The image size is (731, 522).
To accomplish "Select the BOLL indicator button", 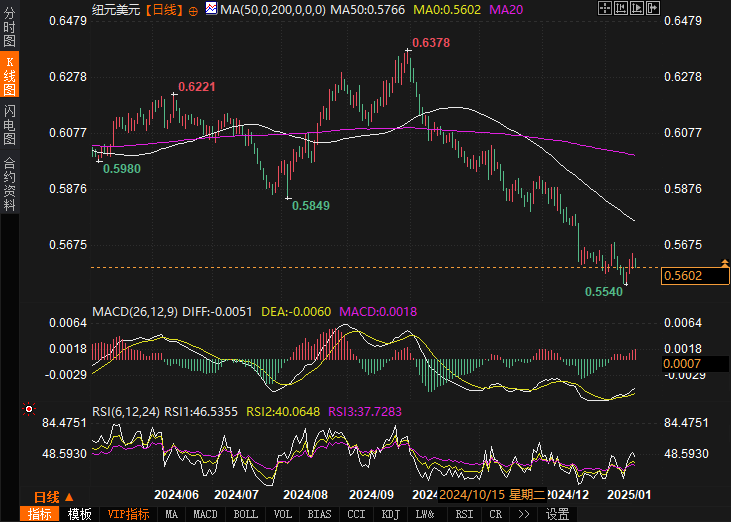I will tap(246, 514).
